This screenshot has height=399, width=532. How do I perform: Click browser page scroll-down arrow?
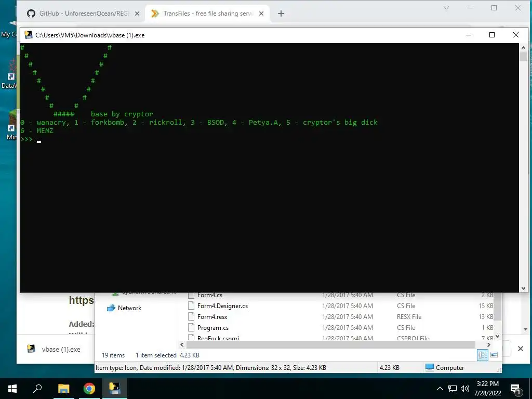[526, 329]
